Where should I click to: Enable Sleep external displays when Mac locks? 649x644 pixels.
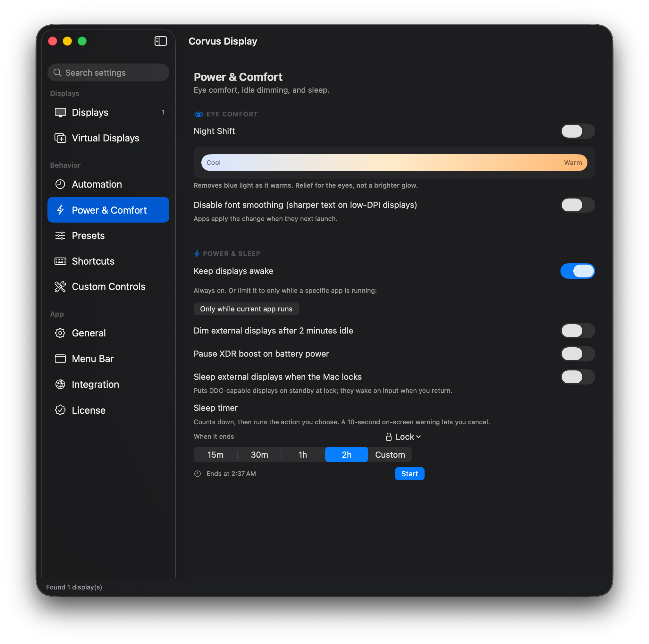click(577, 377)
